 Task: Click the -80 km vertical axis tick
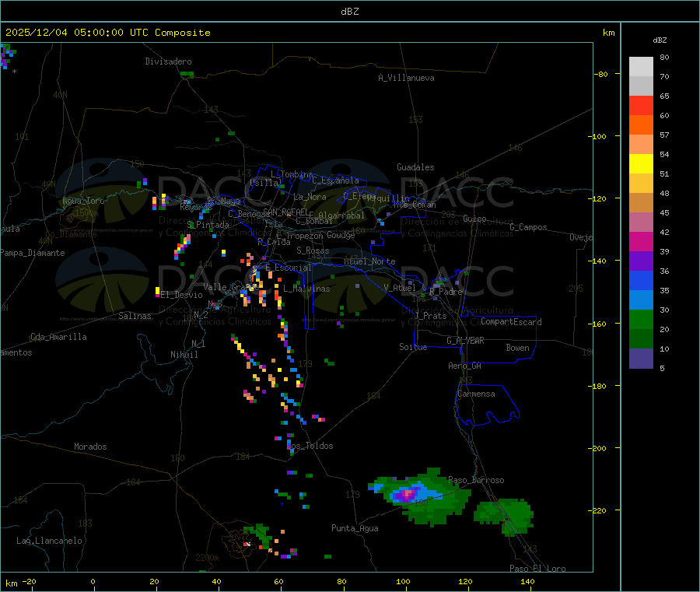pyautogui.click(x=601, y=74)
